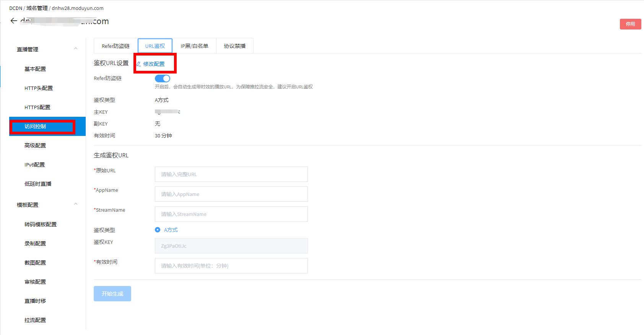The height and width of the screenshot is (335, 644).
Task: Open 基本配置 in the sidebar
Action: pos(35,69)
